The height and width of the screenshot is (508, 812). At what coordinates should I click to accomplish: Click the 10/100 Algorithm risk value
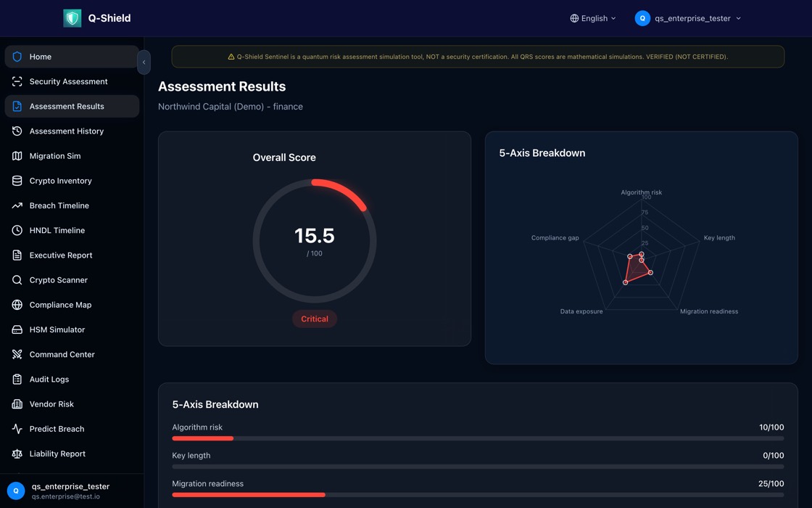coord(771,427)
